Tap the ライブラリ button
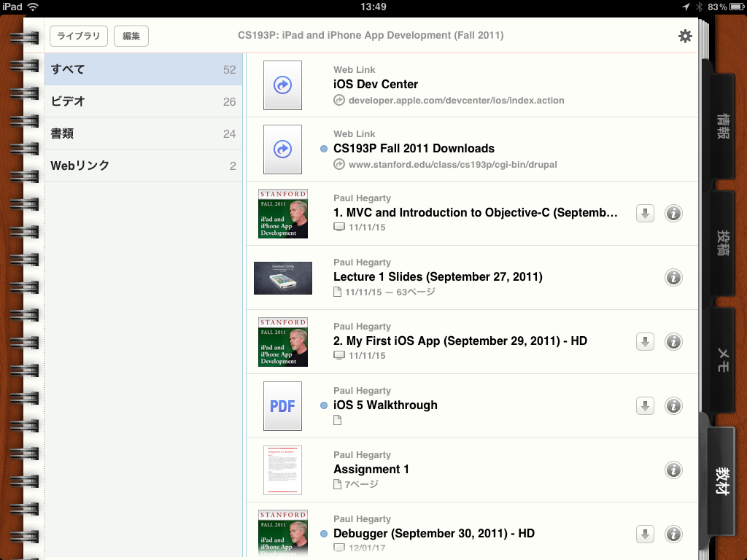 coord(79,36)
